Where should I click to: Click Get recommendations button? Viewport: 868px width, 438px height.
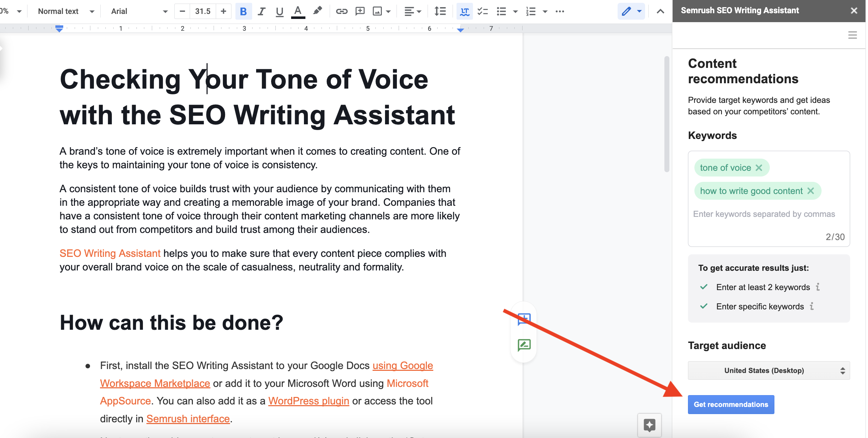click(x=730, y=404)
